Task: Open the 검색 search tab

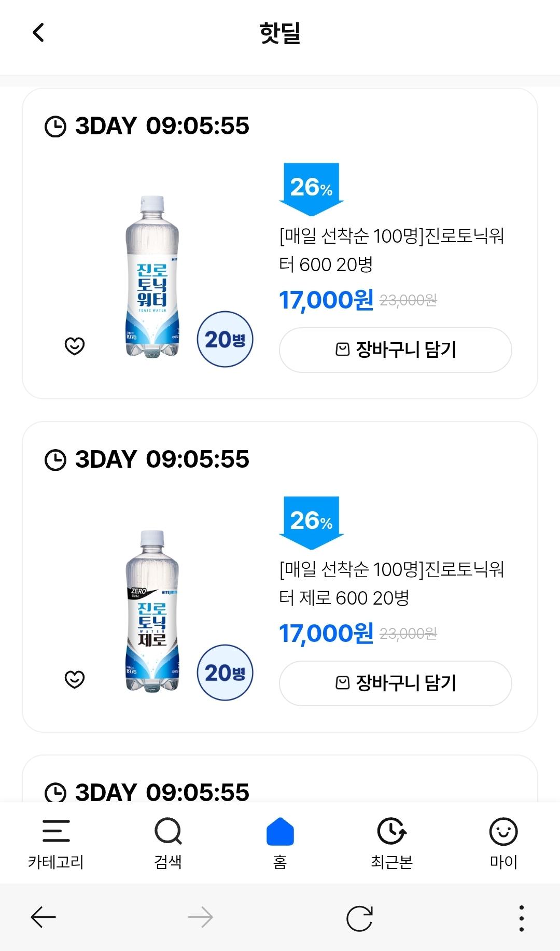Action: (x=168, y=843)
